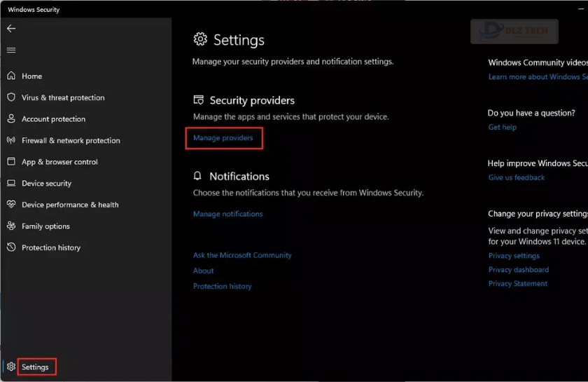Click the Security providers shield-window icon
This screenshot has width=588, height=382.
coord(198,100)
